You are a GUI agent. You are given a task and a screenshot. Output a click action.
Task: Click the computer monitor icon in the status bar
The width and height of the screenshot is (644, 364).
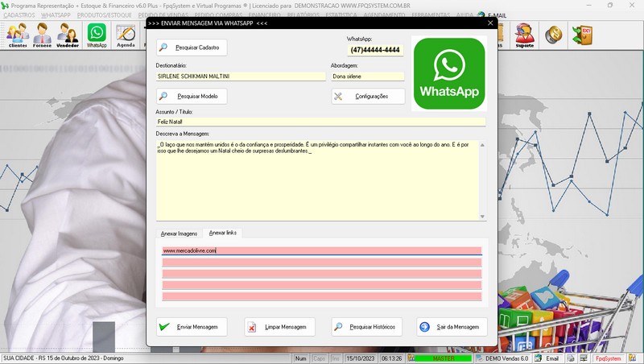(583, 358)
